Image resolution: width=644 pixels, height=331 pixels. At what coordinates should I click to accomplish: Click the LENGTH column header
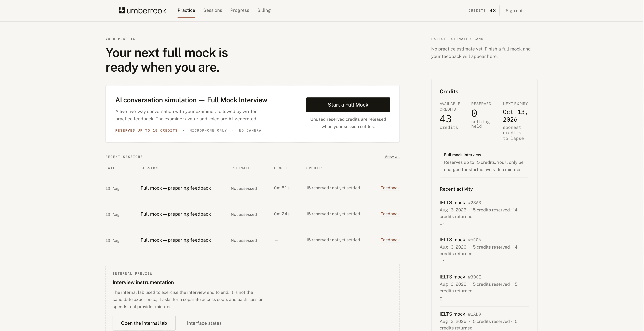pos(281,168)
